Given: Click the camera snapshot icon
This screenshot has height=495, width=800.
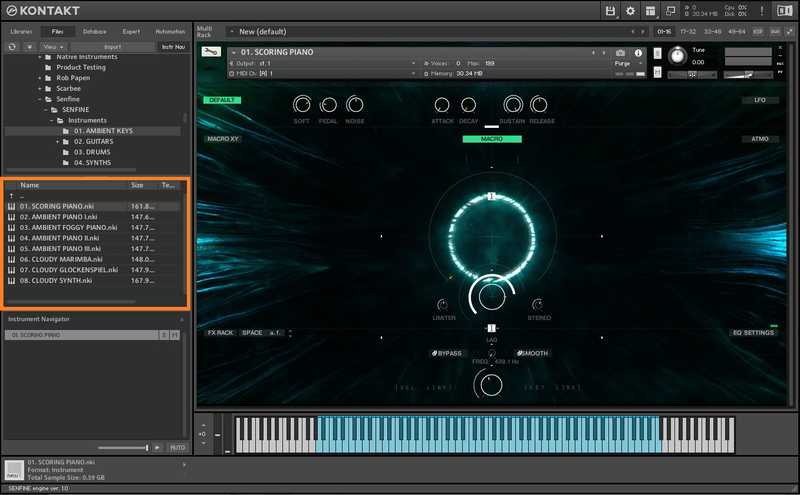Looking at the screenshot, I should point(620,53).
